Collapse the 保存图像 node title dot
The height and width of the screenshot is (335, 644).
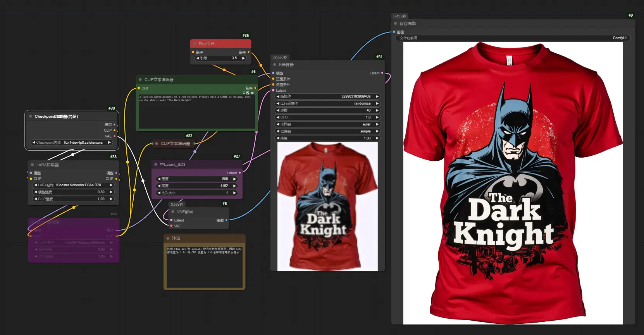point(396,23)
